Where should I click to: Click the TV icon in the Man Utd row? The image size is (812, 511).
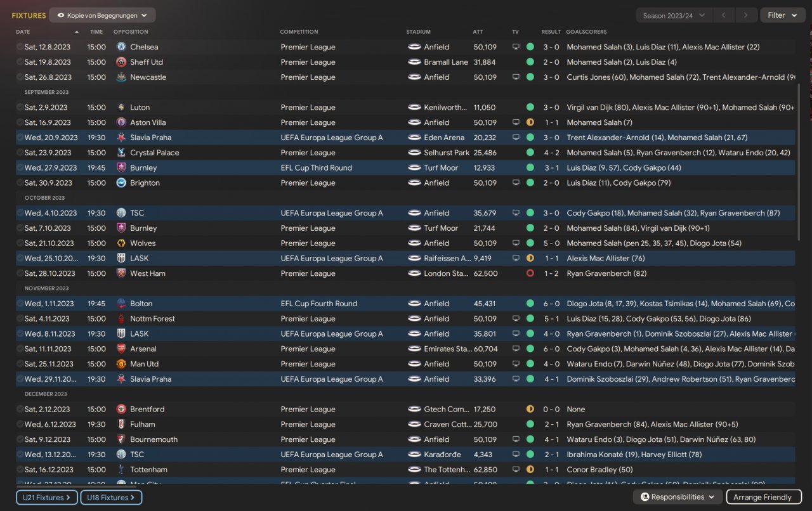tap(516, 364)
